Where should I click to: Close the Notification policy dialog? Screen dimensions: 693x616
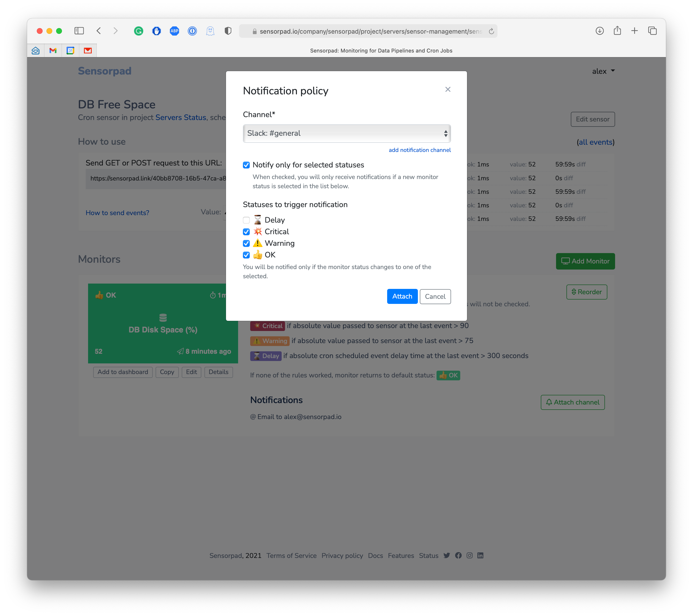[x=448, y=90]
